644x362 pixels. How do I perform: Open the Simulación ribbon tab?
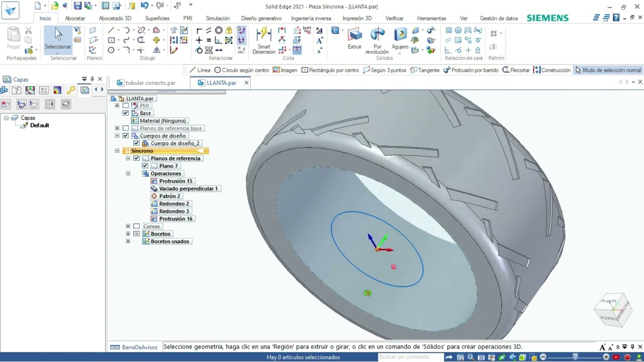click(x=218, y=18)
